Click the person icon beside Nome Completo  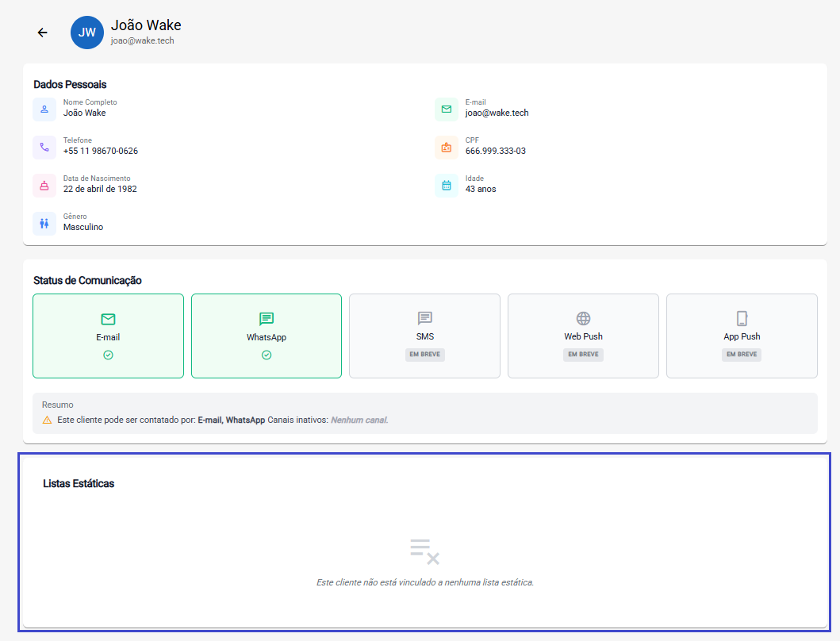pyautogui.click(x=44, y=109)
